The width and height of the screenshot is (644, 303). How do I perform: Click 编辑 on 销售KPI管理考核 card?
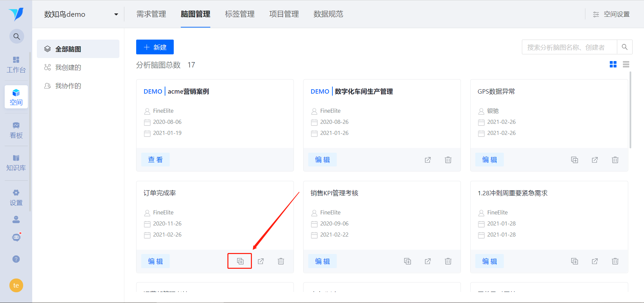(x=322, y=261)
